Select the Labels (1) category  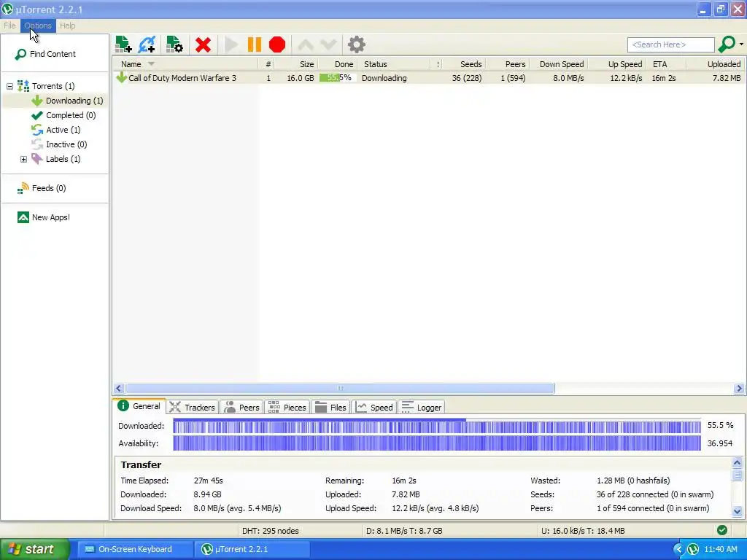pos(55,159)
